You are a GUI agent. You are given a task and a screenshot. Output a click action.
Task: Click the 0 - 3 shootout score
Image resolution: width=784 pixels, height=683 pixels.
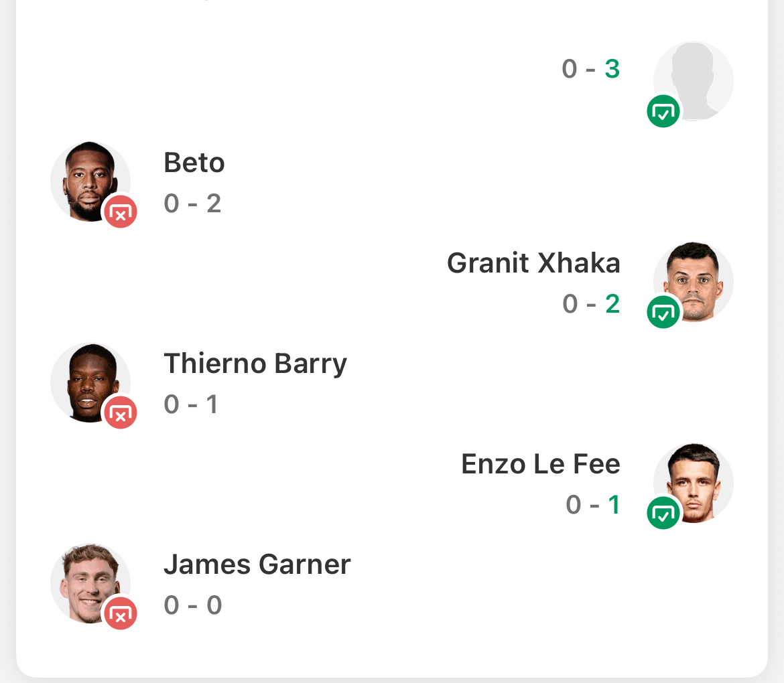coord(591,69)
